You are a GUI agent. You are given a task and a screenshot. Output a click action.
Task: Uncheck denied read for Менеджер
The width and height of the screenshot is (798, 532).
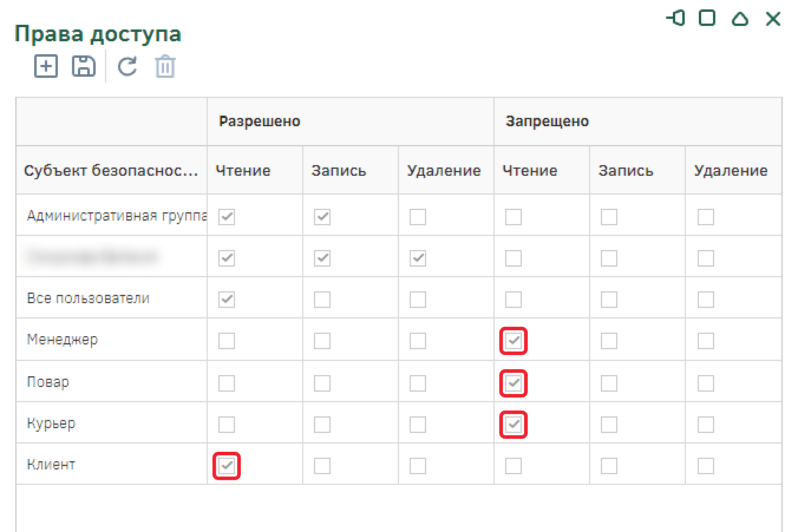[514, 341]
